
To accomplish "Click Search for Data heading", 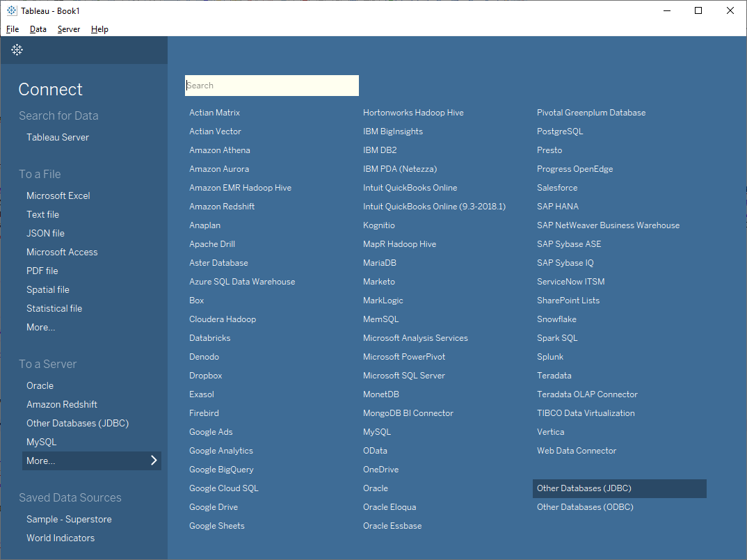I will (x=58, y=115).
